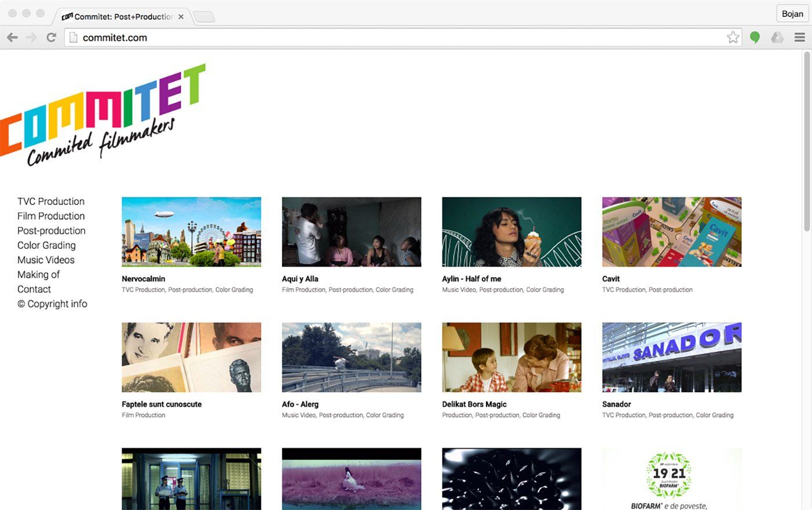The height and width of the screenshot is (510, 812).
Task: Open Music Videos in the sidebar
Action: click(x=46, y=260)
